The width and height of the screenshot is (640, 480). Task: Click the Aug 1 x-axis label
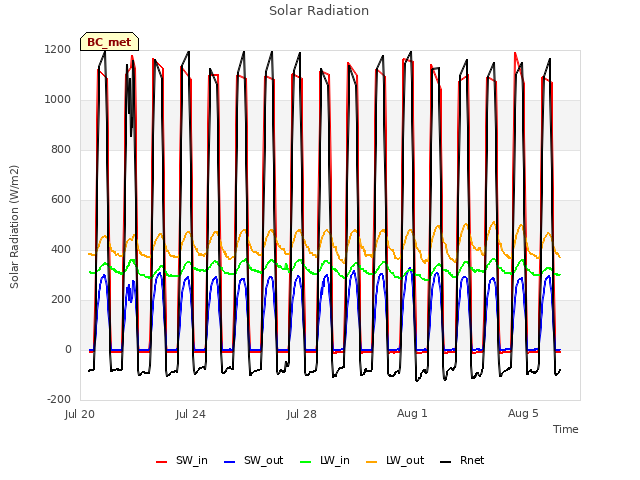point(412,413)
